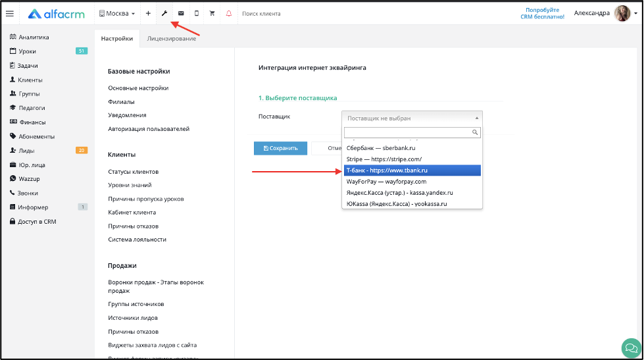Screen dimensions: 644x360
Task: Open the hamburger menu icon
Action: (x=10, y=14)
